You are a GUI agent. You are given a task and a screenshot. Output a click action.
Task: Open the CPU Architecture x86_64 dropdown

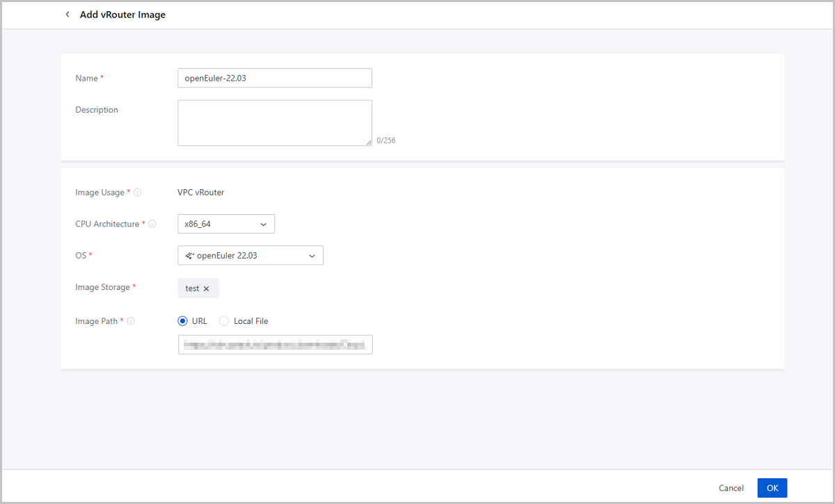click(225, 224)
